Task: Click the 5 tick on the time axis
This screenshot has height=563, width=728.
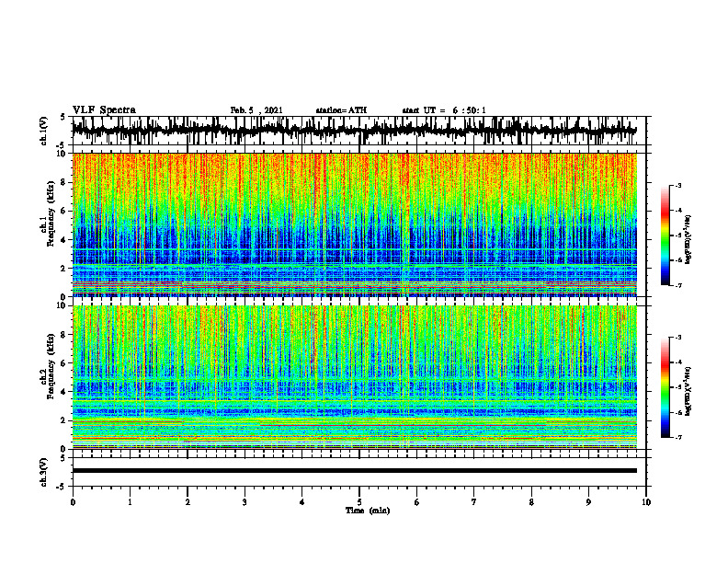Action: [x=359, y=502]
